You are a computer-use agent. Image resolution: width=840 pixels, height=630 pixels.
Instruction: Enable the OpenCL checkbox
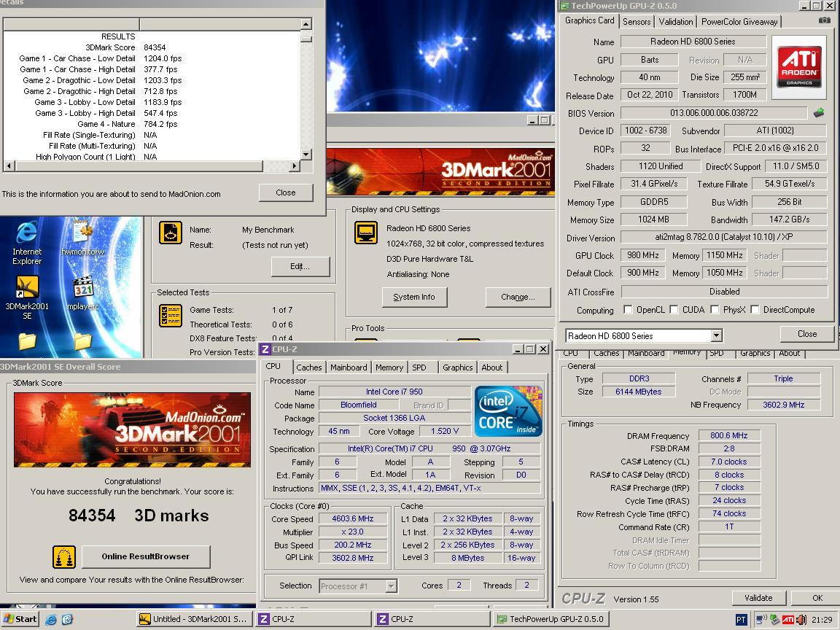[627, 310]
